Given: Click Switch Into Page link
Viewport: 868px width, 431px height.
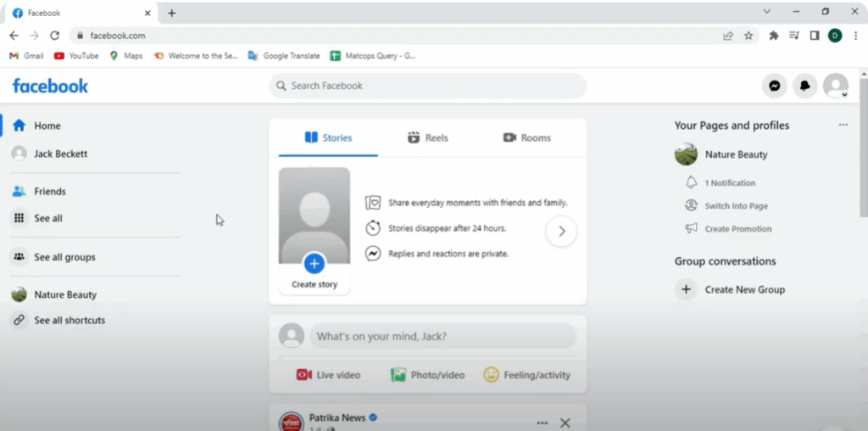Looking at the screenshot, I should [736, 206].
